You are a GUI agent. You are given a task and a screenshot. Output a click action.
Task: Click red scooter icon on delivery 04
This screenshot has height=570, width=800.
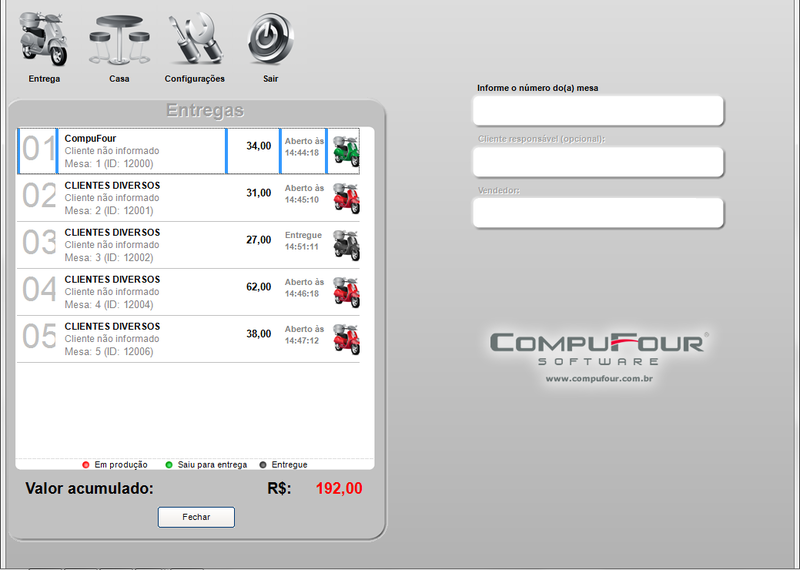pyautogui.click(x=346, y=292)
